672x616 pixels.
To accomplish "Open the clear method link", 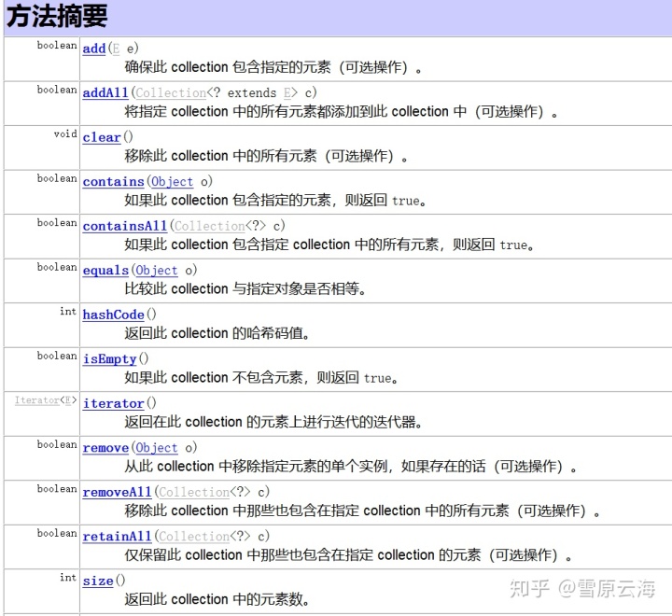I will pos(102,137).
